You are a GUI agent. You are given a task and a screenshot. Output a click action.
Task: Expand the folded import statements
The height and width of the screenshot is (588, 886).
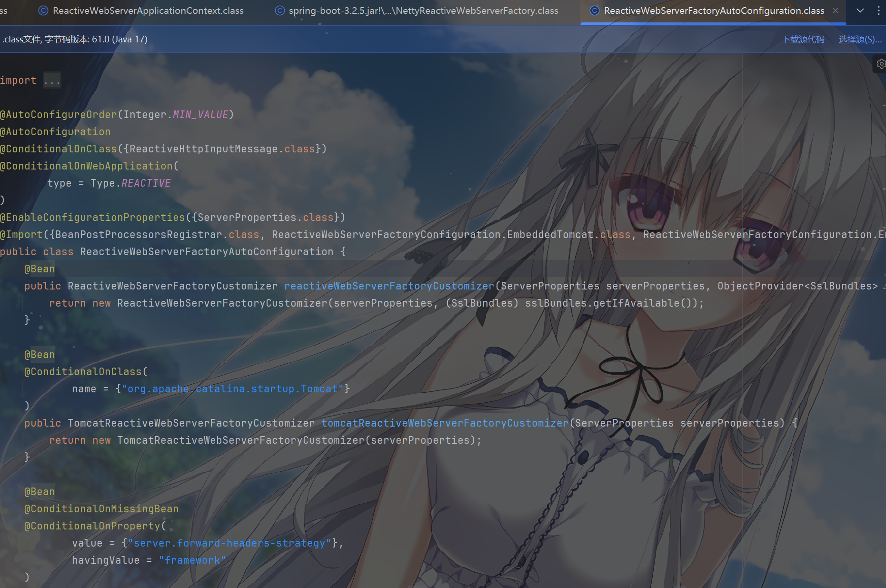click(x=52, y=80)
